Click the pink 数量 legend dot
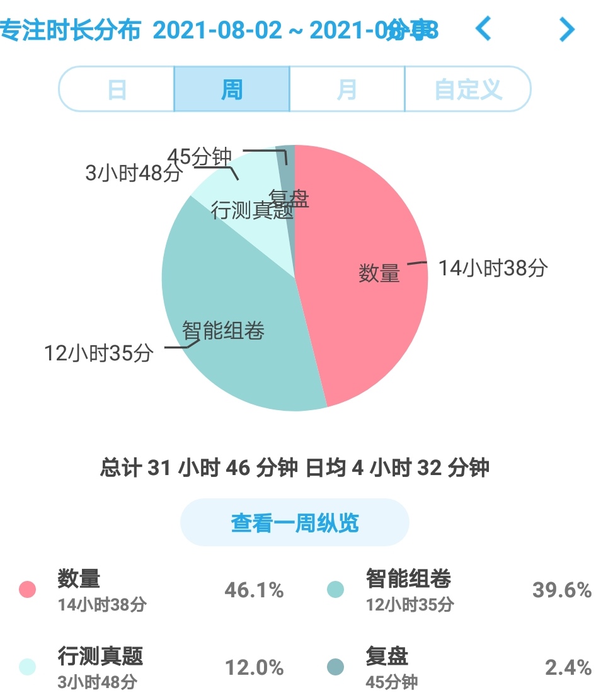 pyautogui.click(x=27, y=590)
